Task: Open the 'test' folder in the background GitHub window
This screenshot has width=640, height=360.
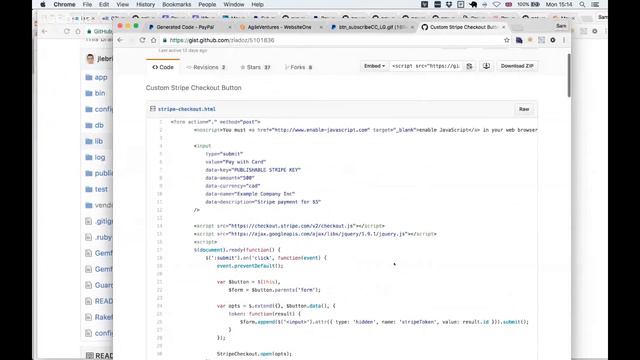Action: pyautogui.click(x=101, y=189)
